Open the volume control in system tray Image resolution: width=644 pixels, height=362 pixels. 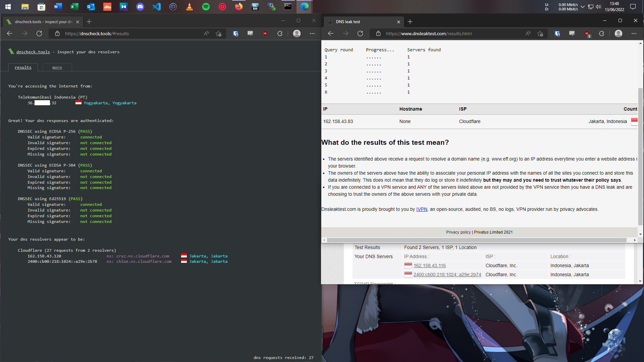point(598,7)
